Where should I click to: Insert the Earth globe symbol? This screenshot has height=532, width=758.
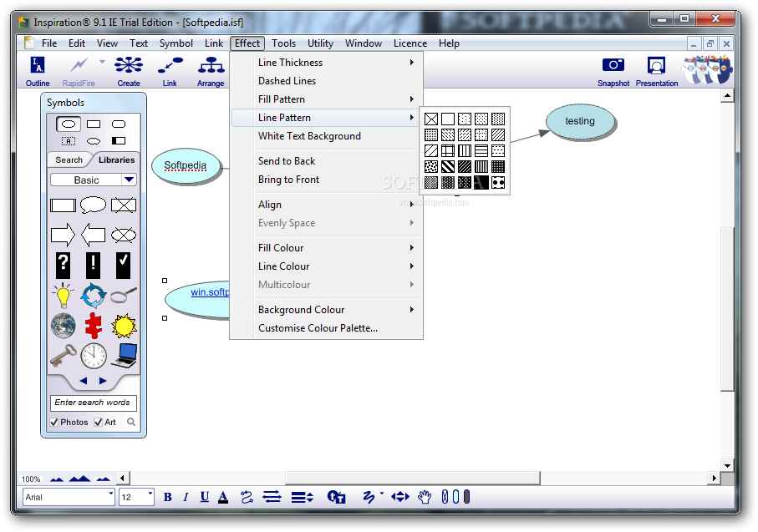[x=64, y=326]
